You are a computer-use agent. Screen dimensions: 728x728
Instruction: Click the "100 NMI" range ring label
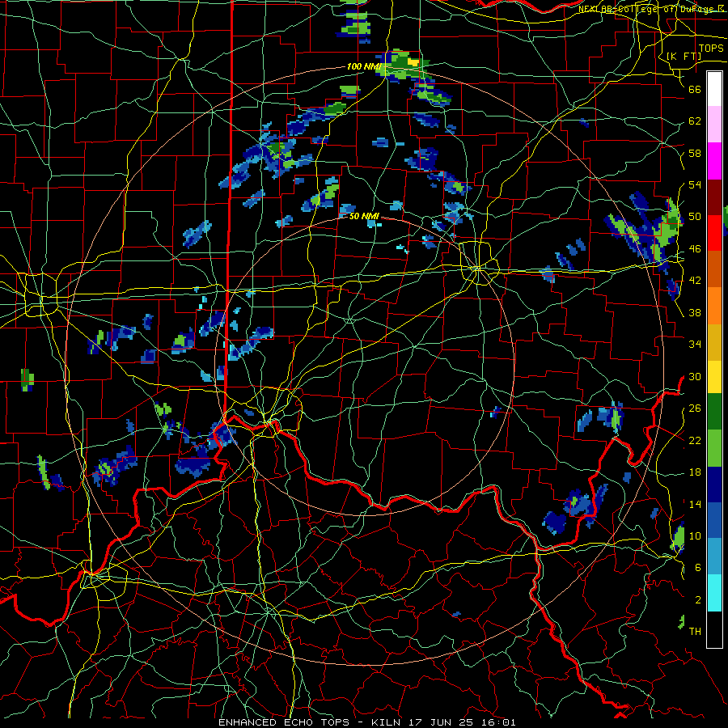(x=364, y=66)
